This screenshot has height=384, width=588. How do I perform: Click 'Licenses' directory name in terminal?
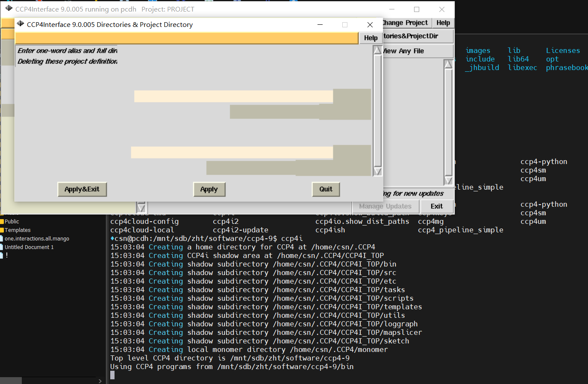tap(563, 50)
